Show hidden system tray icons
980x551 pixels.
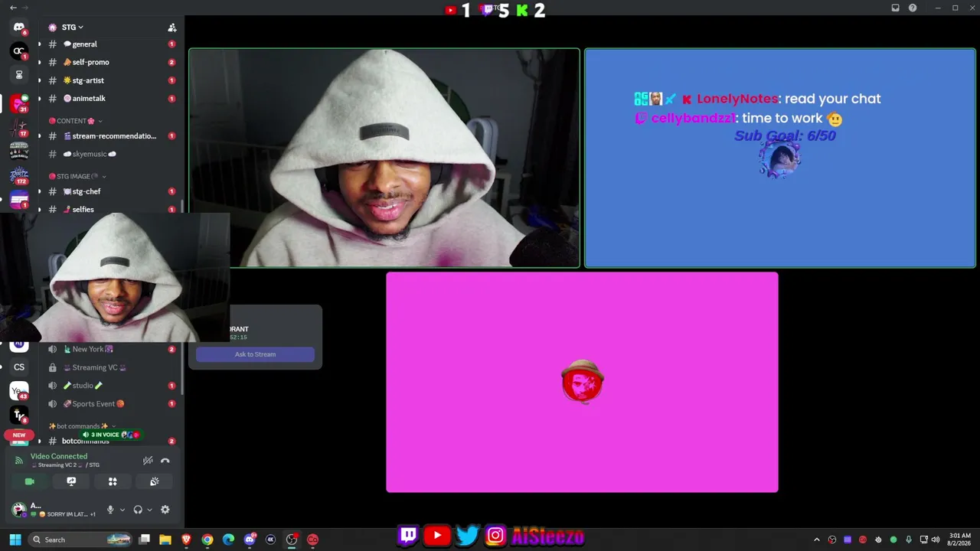[816, 540]
